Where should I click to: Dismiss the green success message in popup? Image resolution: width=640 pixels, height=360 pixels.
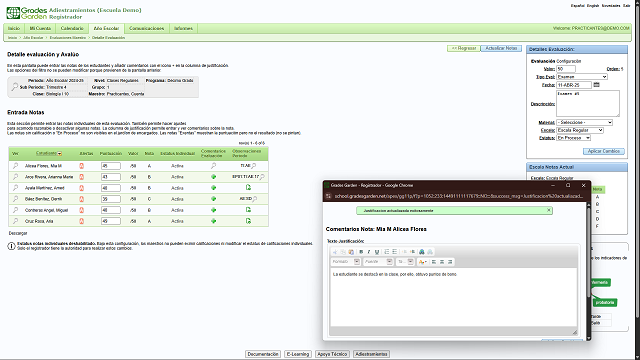[x=549, y=210]
